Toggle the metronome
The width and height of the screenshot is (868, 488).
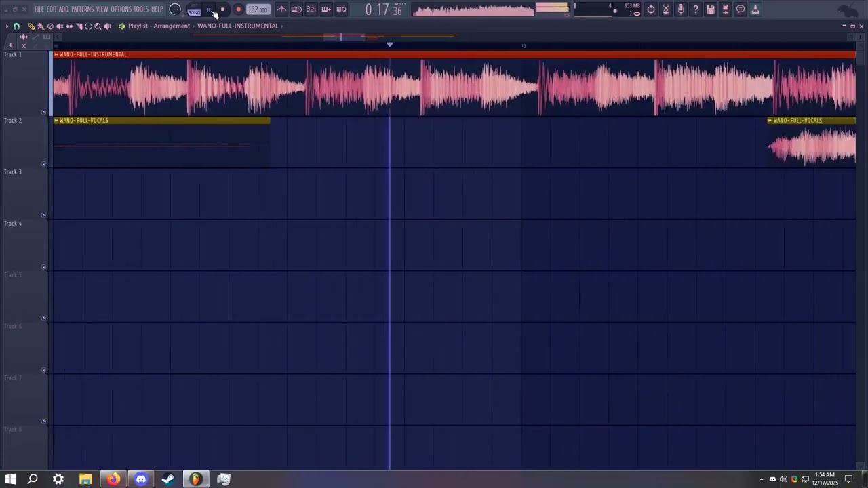point(281,9)
